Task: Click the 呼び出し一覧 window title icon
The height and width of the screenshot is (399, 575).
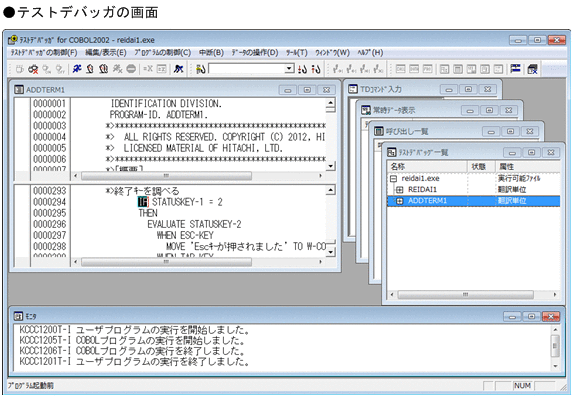Action: tap(378, 131)
